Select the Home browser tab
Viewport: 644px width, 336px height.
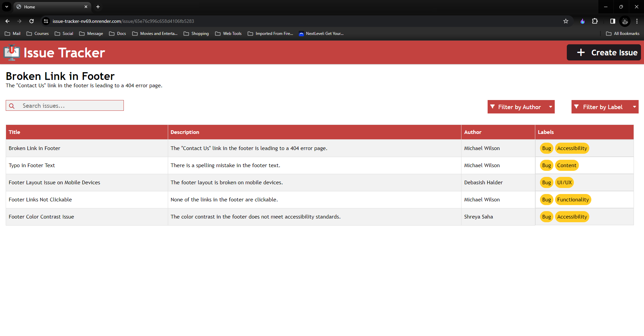coord(52,7)
